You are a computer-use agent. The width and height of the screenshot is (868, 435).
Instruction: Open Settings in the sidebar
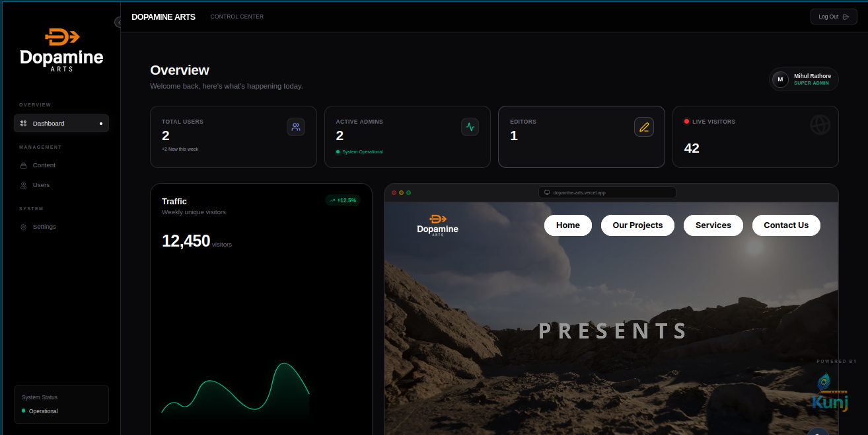44,227
